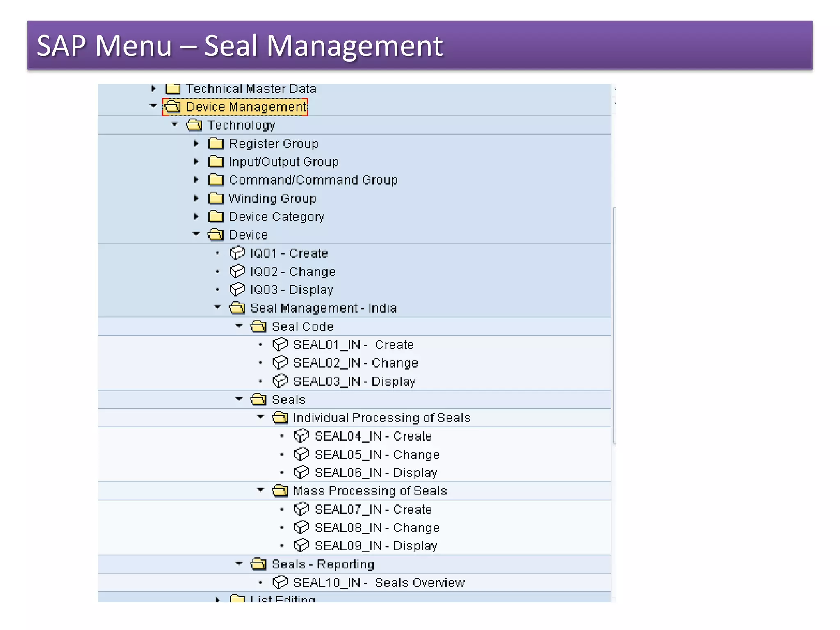The height and width of the screenshot is (630, 840).
Task: Expand the Register Group node
Action: 196,143
